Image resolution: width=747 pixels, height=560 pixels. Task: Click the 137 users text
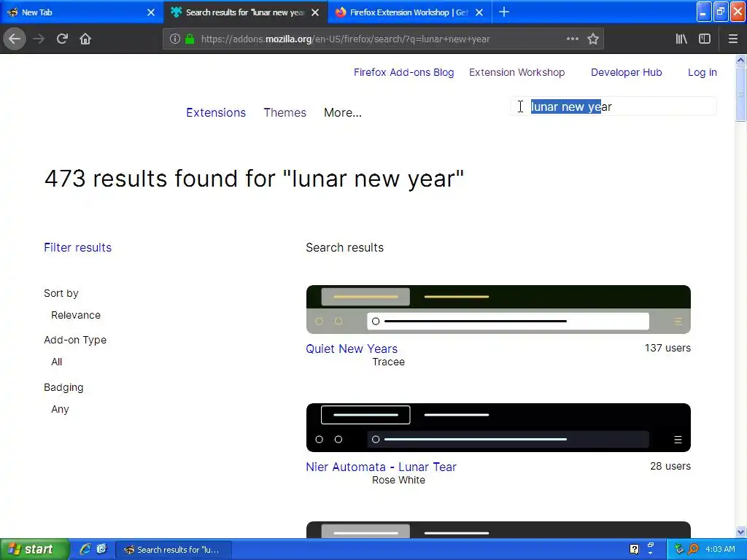coord(667,348)
